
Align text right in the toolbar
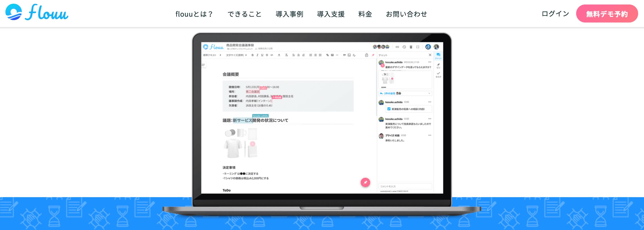click(303, 55)
